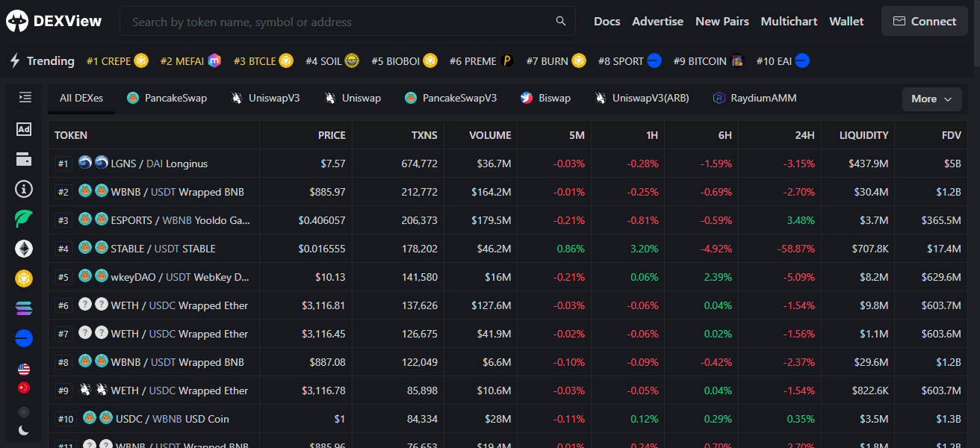The width and height of the screenshot is (980, 448).
Task: Switch language with US flag icon
Action: (24, 370)
